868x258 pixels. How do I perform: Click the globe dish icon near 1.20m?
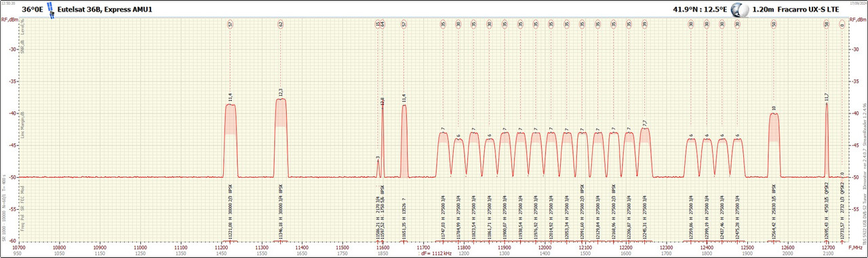click(x=740, y=10)
